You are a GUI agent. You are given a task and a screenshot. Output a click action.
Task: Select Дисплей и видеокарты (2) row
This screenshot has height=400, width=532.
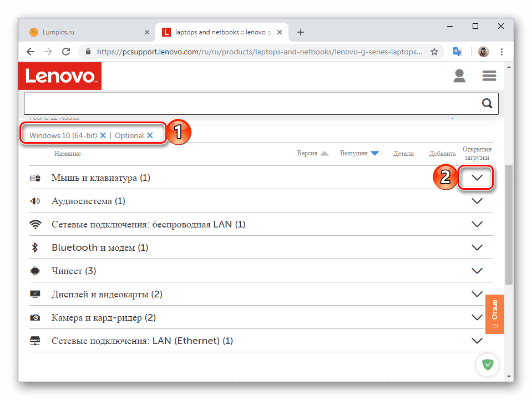[261, 294]
